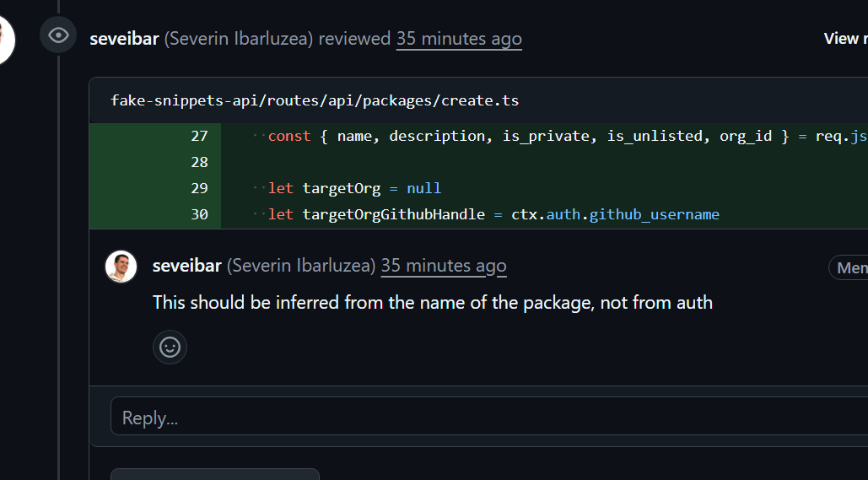868x480 pixels.
Task: Click the Member badge on comment
Action: point(849,267)
